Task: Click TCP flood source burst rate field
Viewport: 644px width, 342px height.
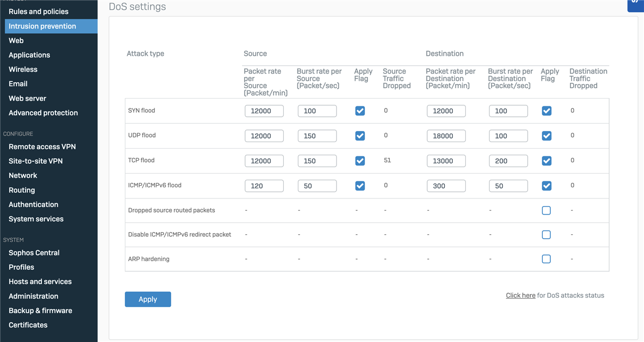Action: [x=317, y=161]
